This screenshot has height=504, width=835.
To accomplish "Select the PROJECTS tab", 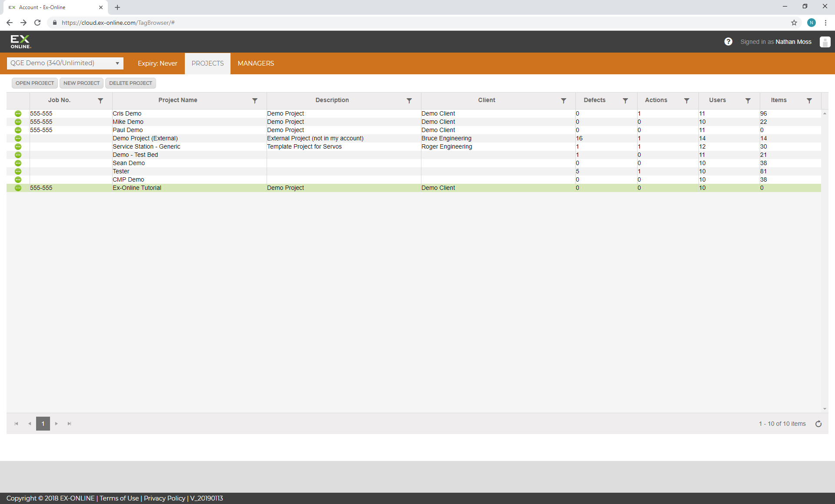I will [x=207, y=63].
